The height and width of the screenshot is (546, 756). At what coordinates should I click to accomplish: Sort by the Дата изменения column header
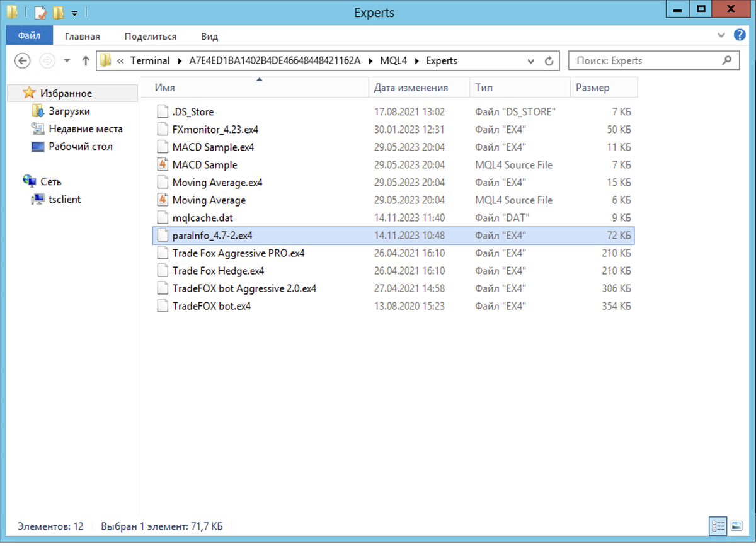pos(419,88)
